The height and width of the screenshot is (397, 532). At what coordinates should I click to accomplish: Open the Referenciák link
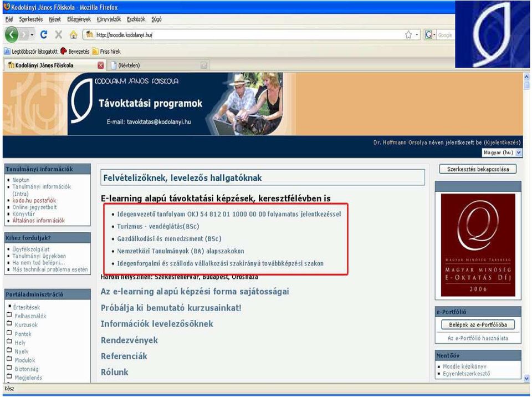[x=124, y=357]
